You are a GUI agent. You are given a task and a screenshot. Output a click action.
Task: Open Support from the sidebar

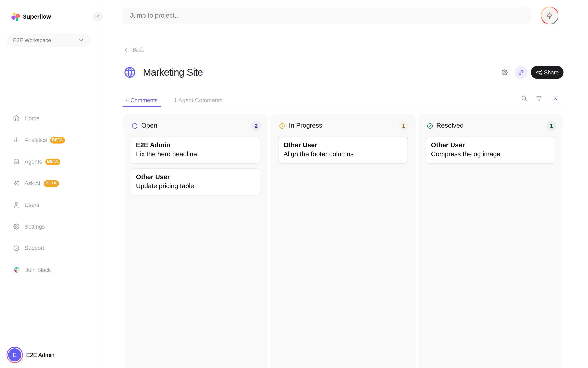(34, 248)
